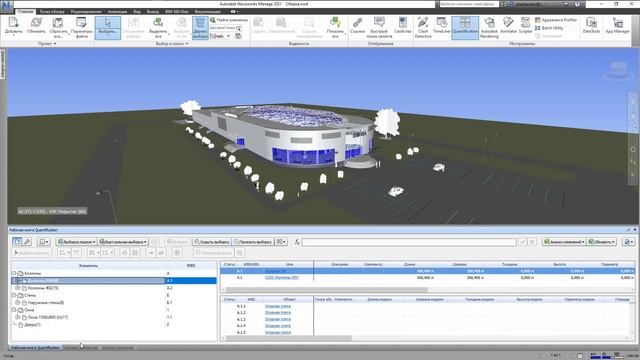Open the Appearance Profiler

(556, 20)
